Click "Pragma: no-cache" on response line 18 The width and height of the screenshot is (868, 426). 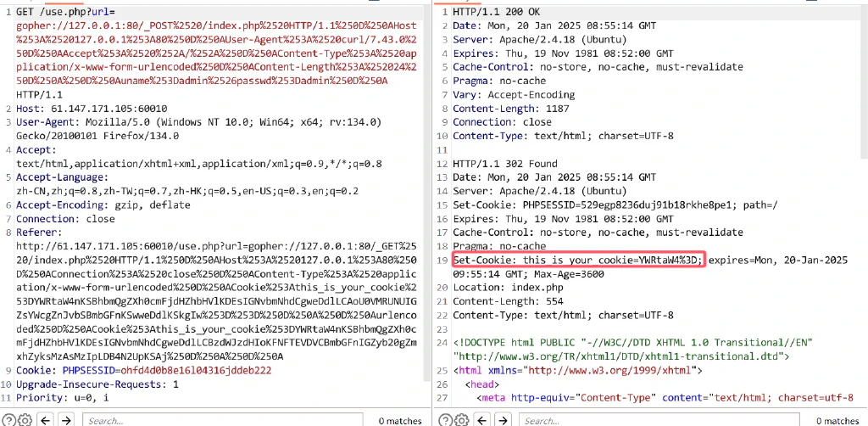(x=499, y=246)
